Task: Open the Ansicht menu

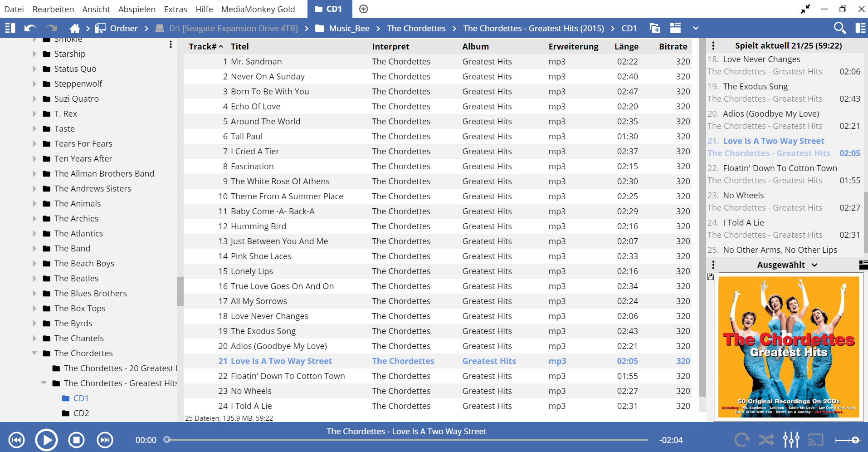Action: tap(96, 9)
